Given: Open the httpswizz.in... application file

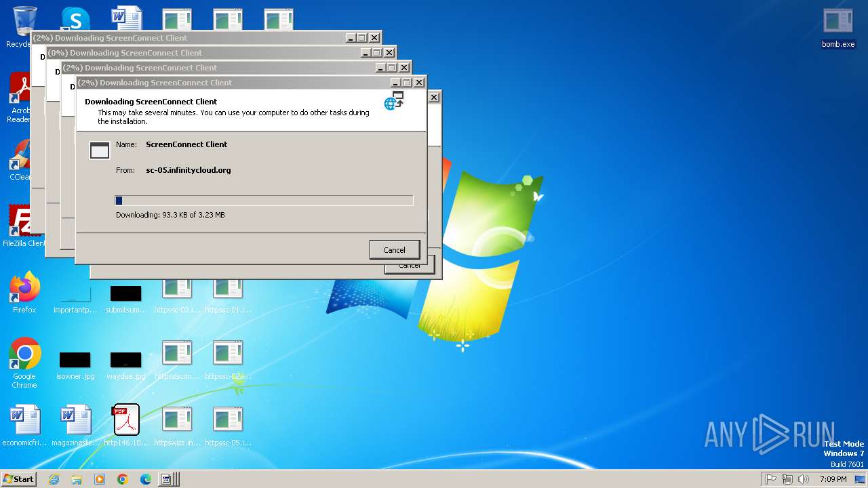Looking at the screenshot, I should point(177,426).
